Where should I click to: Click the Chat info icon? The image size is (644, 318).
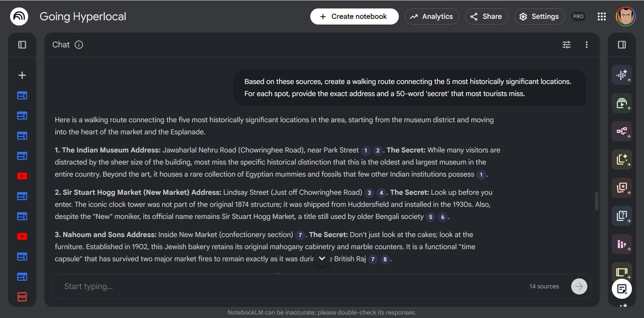tap(79, 45)
